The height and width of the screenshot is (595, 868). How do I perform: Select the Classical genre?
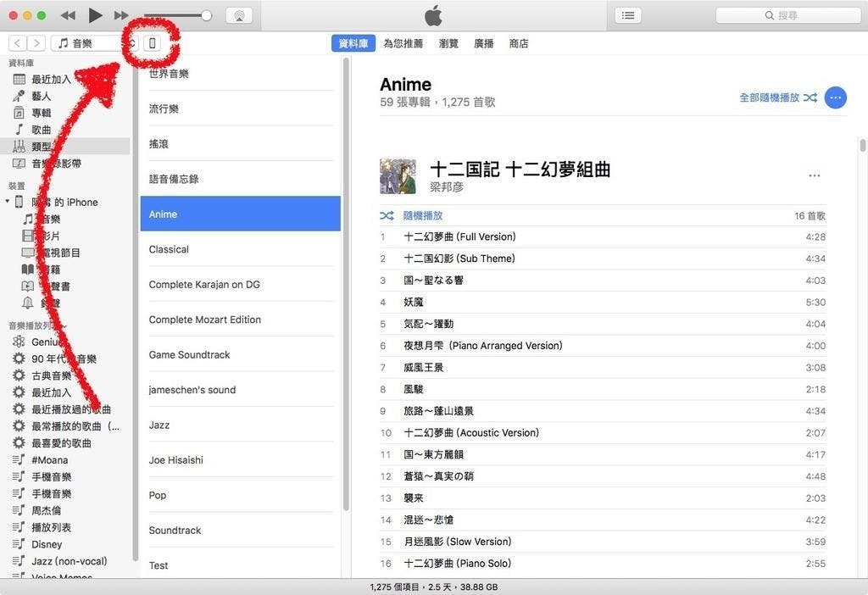click(240, 249)
